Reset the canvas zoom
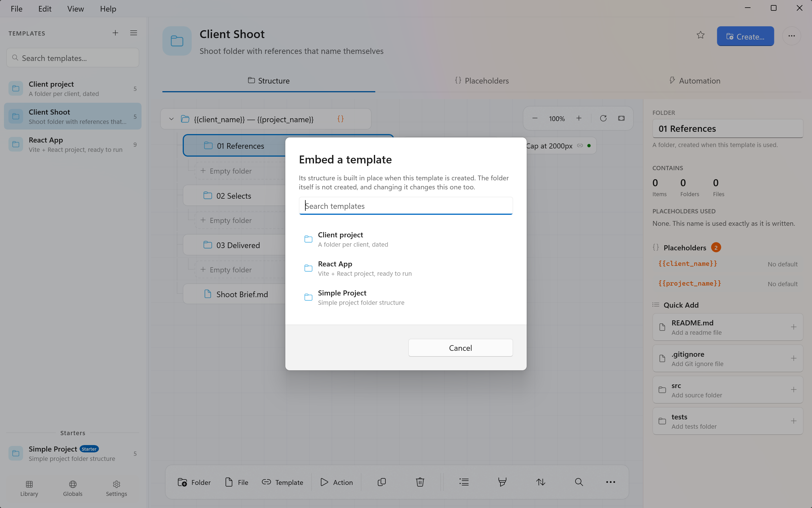The width and height of the screenshot is (812, 508). pyautogui.click(x=603, y=118)
